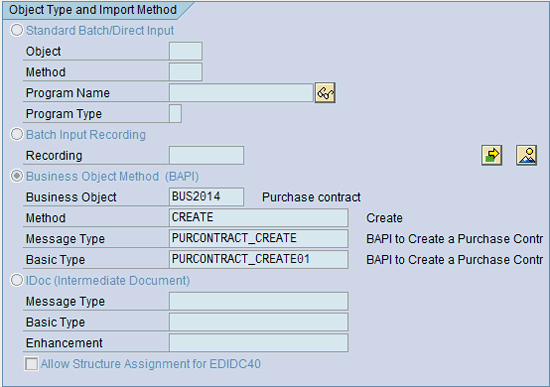Screen dimensions: 550x387
Task: Click the Object input field
Action: point(186,51)
